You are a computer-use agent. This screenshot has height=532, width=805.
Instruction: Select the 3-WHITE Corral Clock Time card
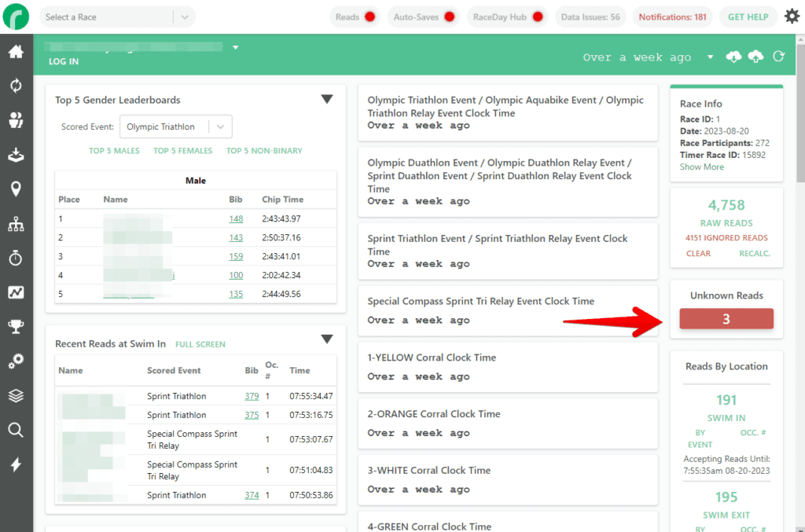coord(508,480)
